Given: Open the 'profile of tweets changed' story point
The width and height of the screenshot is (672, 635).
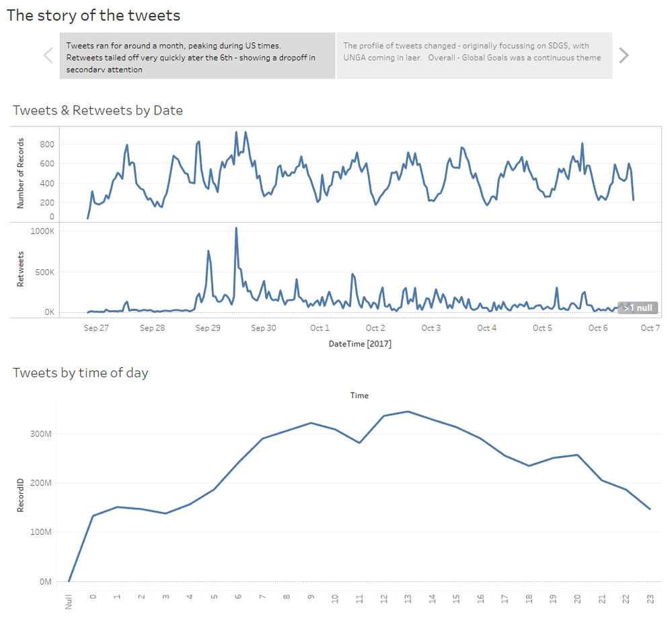Looking at the screenshot, I should pos(474,56).
